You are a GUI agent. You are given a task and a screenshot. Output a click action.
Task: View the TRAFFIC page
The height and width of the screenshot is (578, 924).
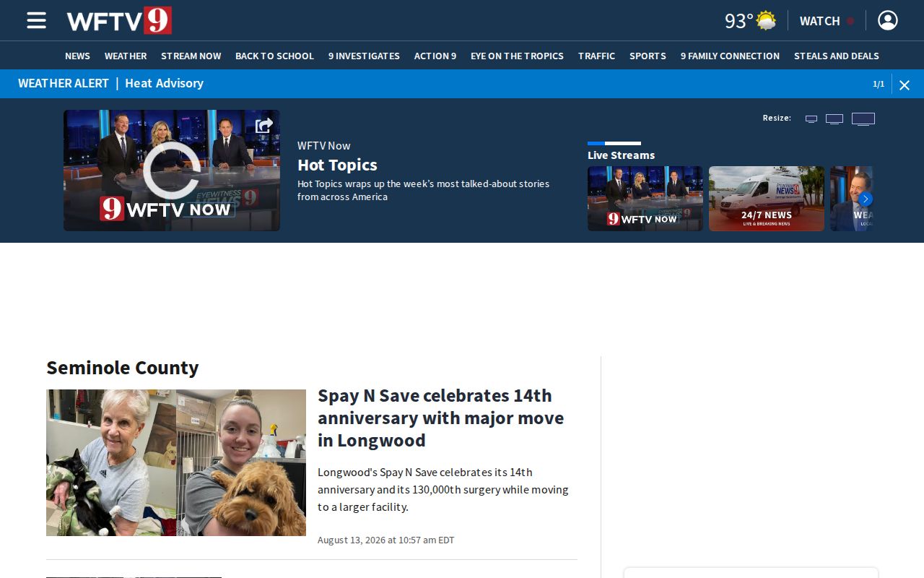tap(596, 56)
